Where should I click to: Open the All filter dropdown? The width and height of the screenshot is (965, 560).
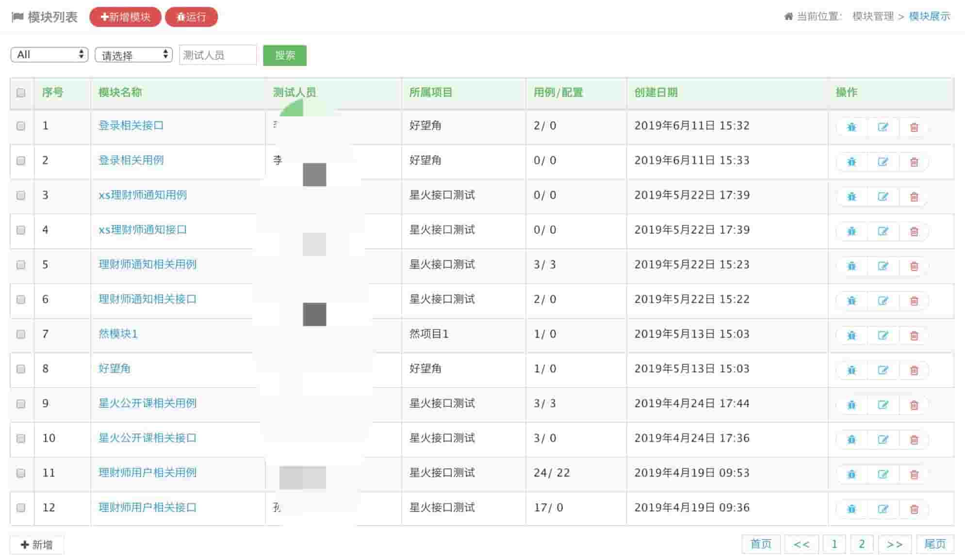[49, 55]
